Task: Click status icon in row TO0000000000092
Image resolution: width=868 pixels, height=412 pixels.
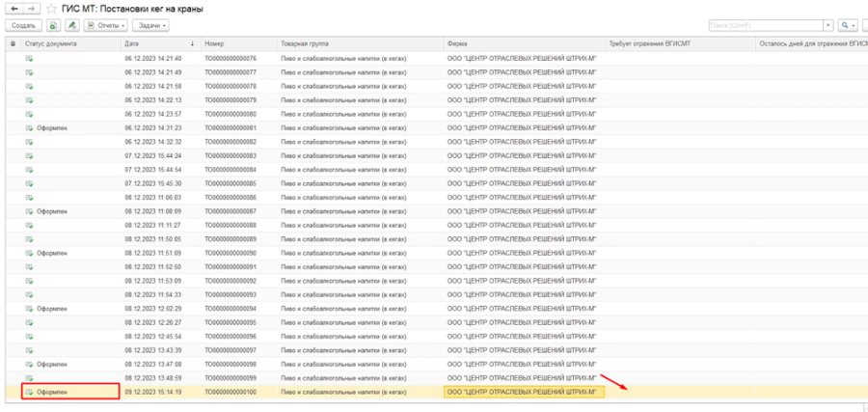Action: (x=29, y=281)
